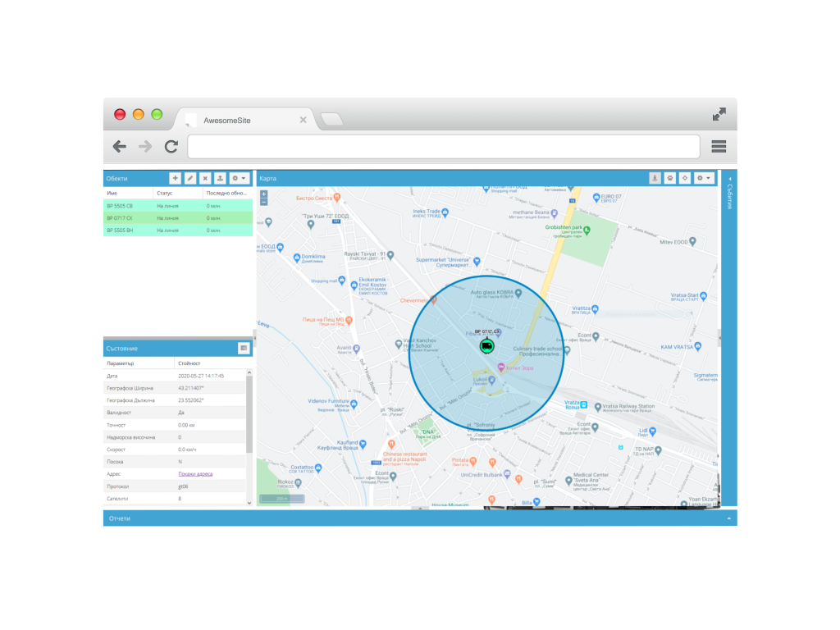Click the Параметър column header
Screen dimensions: 840x630
point(139,363)
